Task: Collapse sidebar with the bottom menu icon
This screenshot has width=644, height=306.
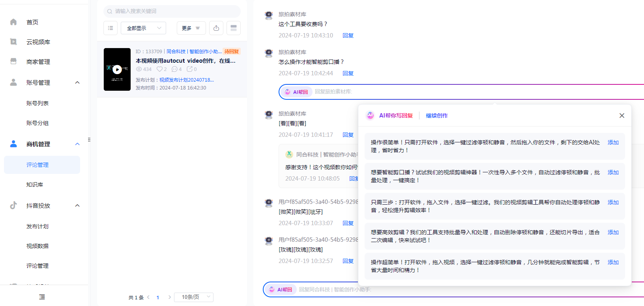Action: tap(42, 297)
